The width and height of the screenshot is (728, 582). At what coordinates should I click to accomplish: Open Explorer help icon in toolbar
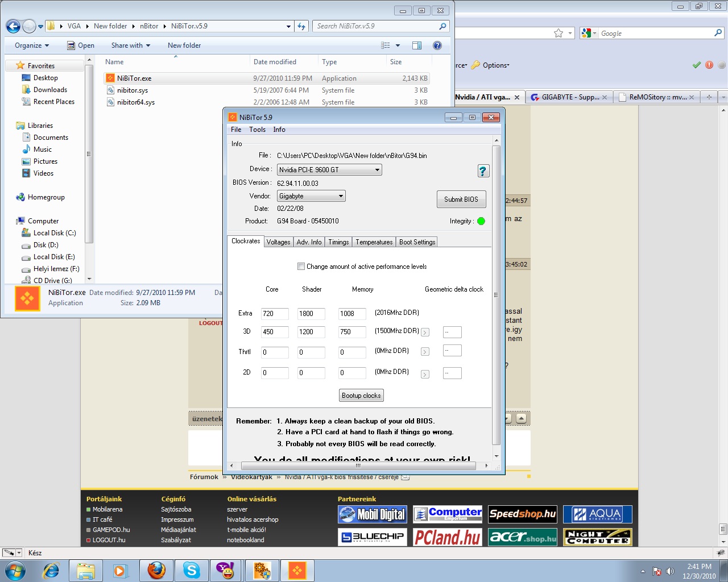tap(437, 45)
